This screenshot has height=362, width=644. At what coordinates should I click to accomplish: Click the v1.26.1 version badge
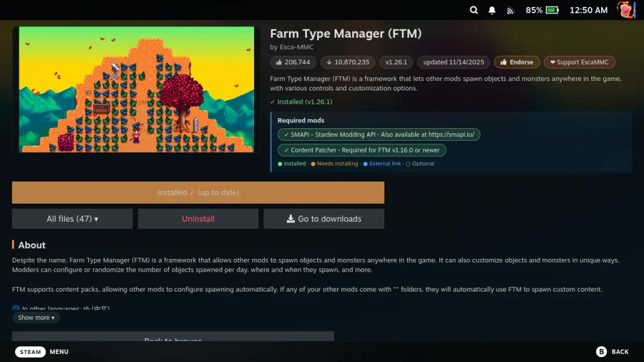[396, 62]
